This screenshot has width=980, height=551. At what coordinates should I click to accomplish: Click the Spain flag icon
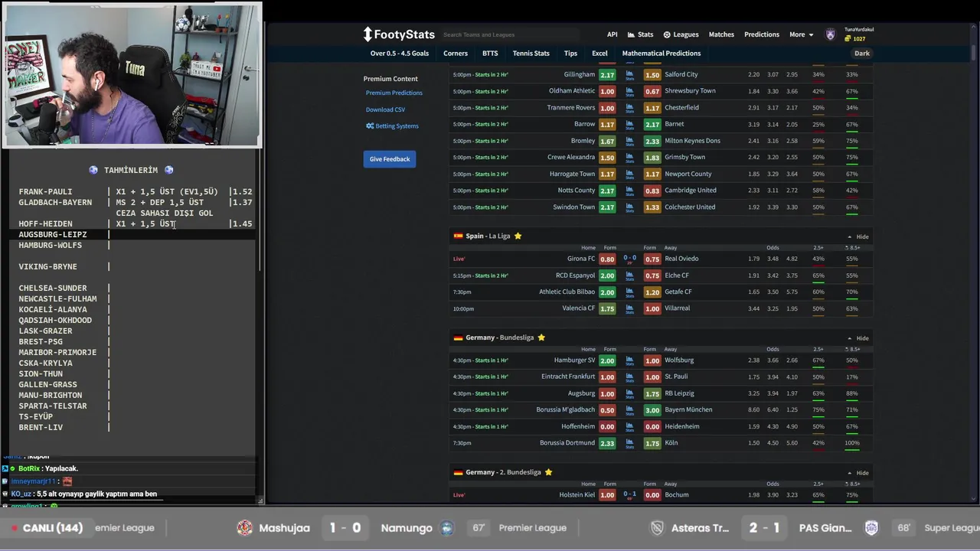click(x=458, y=236)
